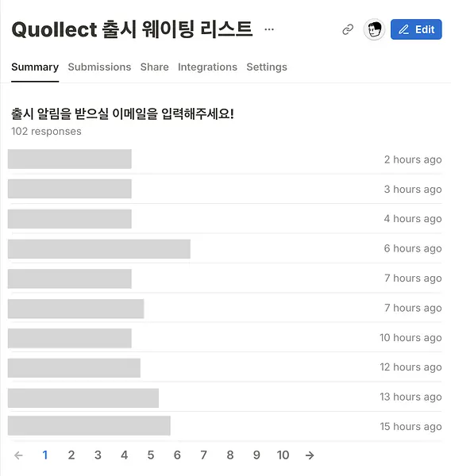Select page 3 in pagination
Image resolution: width=451 pixels, height=476 pixels.
pyautogui.click(x=98, y=455)
